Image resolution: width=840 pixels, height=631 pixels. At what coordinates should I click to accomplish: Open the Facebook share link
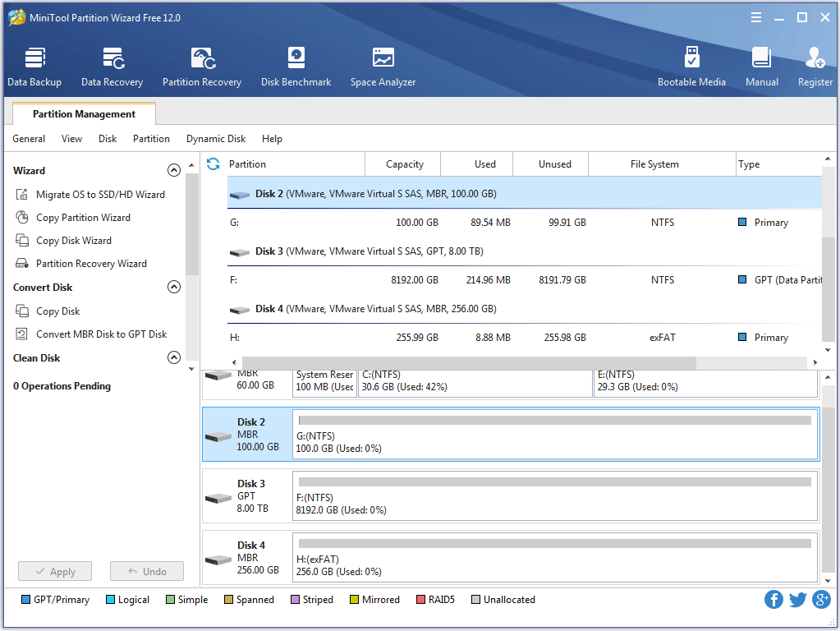pyautogui.click(x=773, y=600)
